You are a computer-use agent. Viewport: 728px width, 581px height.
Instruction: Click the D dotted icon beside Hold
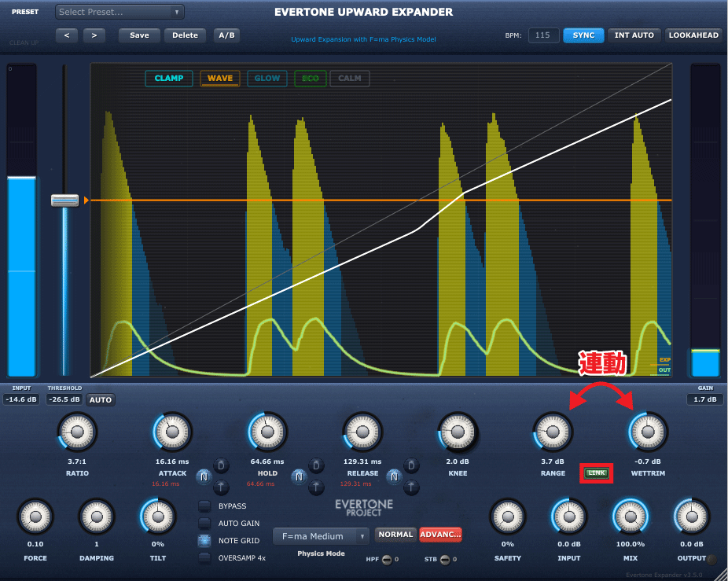coord(316,465)
